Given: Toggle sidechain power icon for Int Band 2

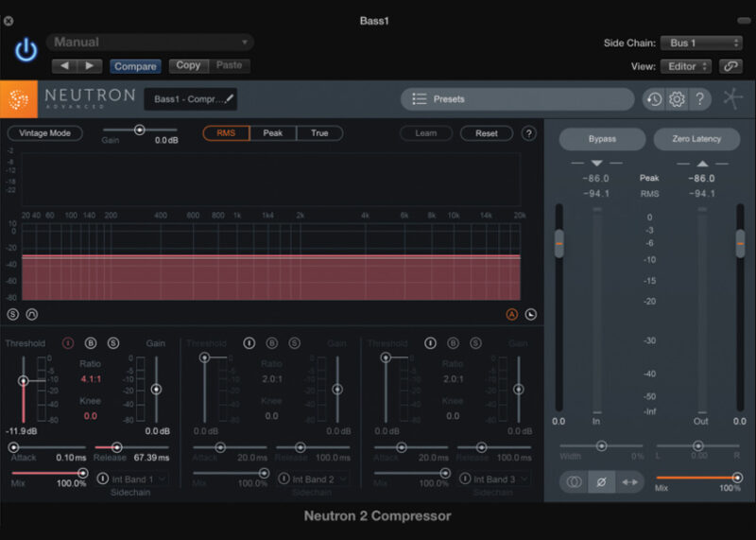Looking at the screenshot, I should click(x=284, y=479).
